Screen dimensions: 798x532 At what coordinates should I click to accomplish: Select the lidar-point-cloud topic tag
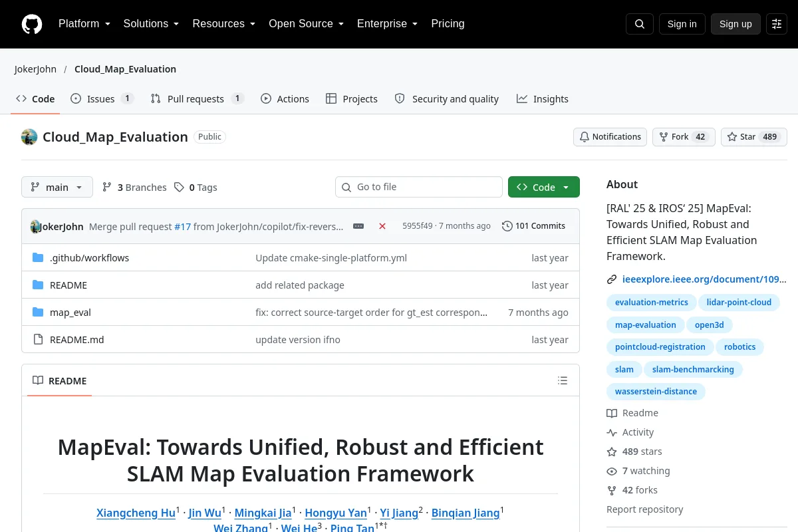click(739, 303)
